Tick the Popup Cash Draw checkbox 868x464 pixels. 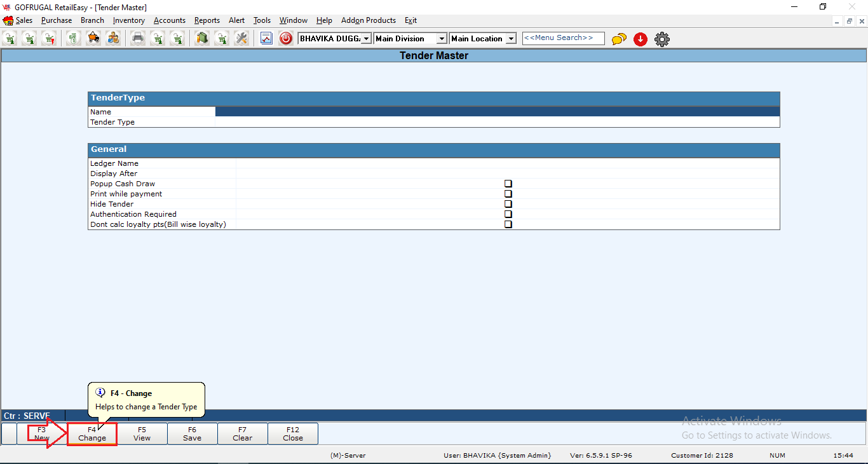coord(508,184)
